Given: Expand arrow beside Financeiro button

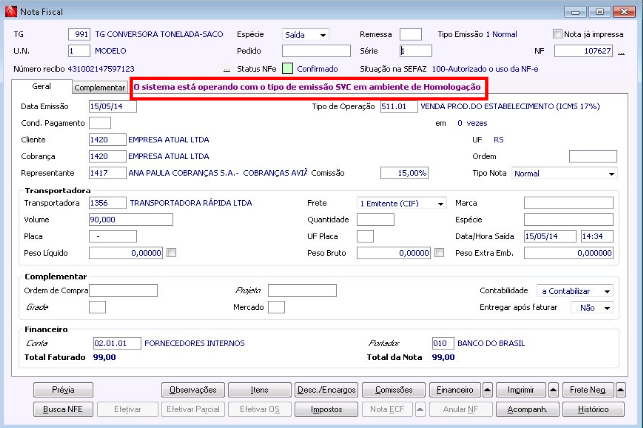Looking at the screenshot, I should pyautogui.click(x=487, y=390).
